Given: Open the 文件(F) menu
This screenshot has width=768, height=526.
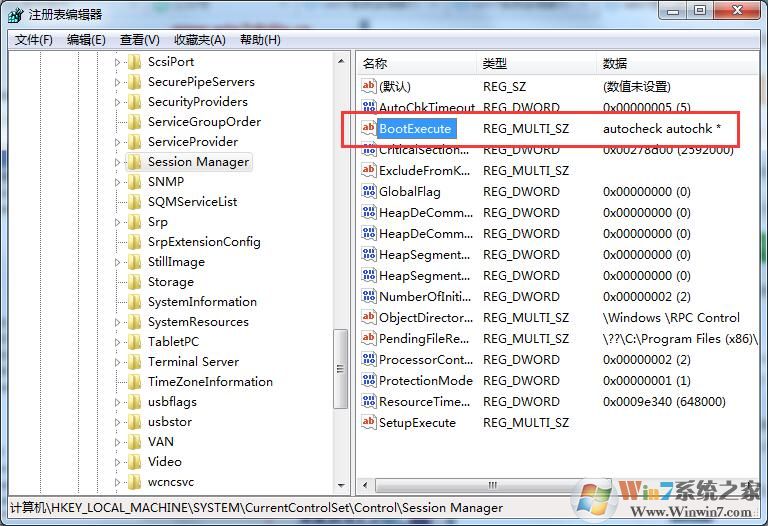Looking at the screenshot, I should pos(33,40).
